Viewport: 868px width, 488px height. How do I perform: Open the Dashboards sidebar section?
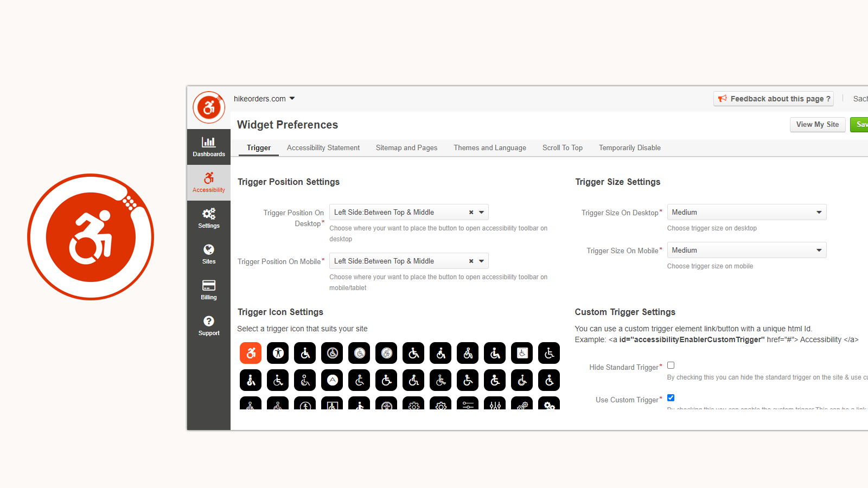pyautogui.click(x=209, y=146)
